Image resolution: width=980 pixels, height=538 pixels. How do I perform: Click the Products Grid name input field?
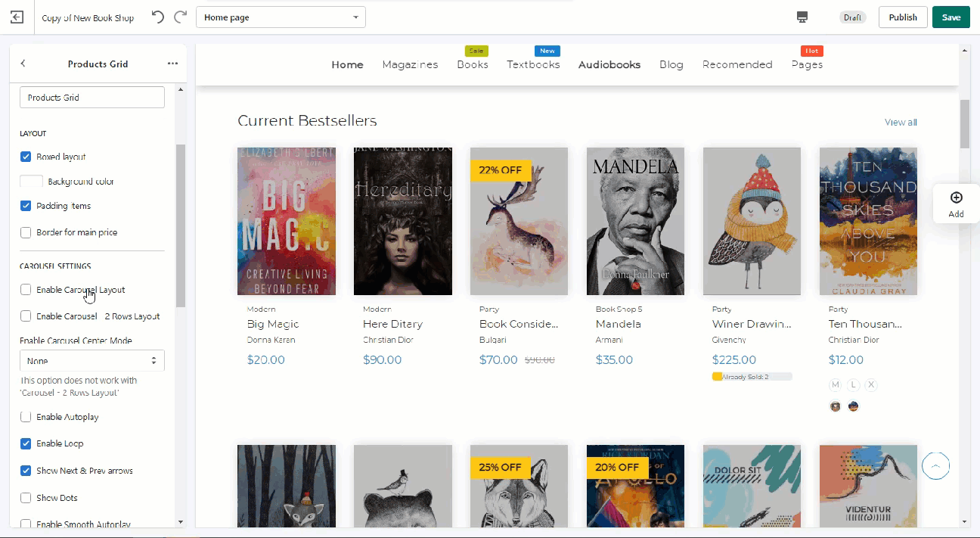[x=92, y=98]
